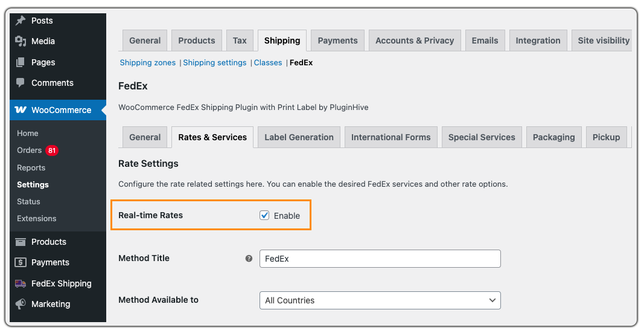Open the Pickup tab

click(606, 137)
